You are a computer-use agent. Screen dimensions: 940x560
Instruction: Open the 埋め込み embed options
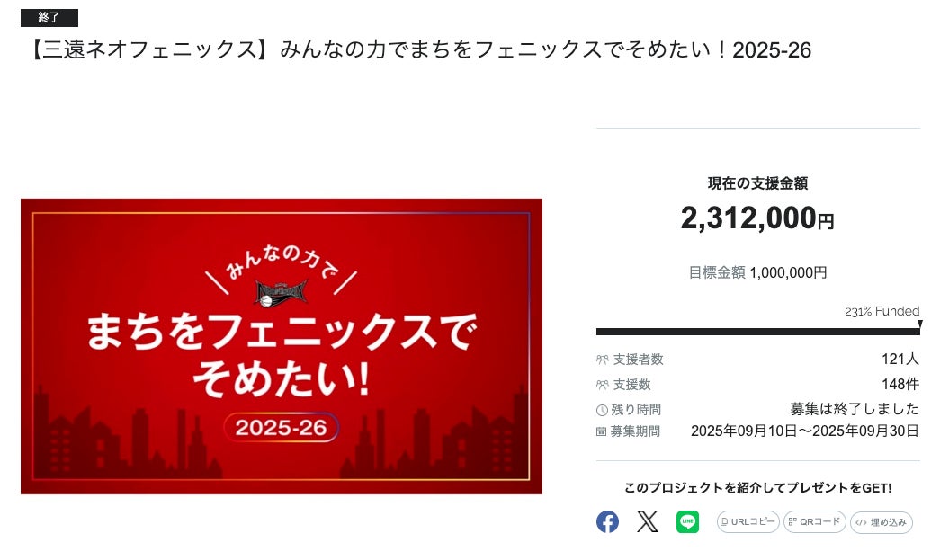pos(882,521)
